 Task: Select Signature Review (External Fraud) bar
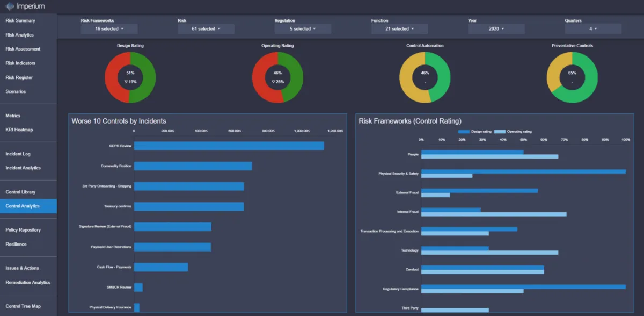pos(173,227)
